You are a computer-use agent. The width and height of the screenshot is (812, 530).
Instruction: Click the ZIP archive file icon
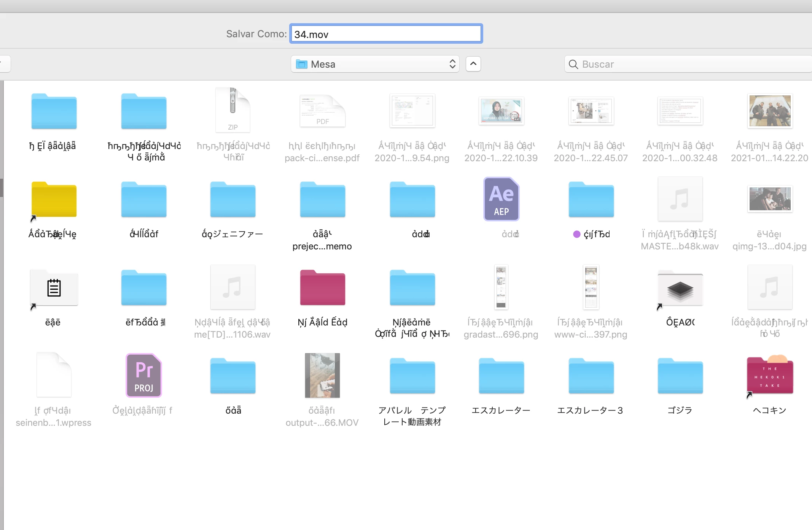pyautogui.click(x=233, y=110)
